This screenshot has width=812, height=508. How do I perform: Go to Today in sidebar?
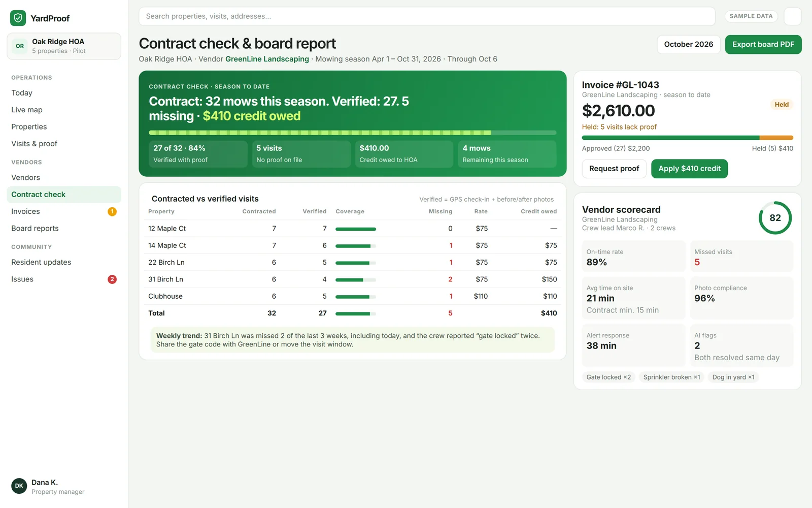pyautogui.click(x=64, y=93)
